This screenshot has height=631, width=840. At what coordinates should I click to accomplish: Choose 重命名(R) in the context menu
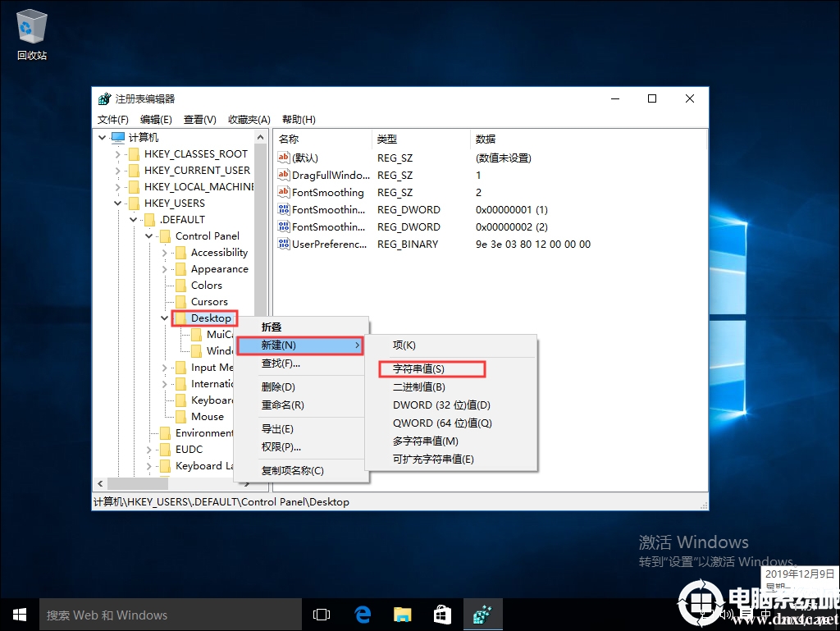click(x=302, y=405)
